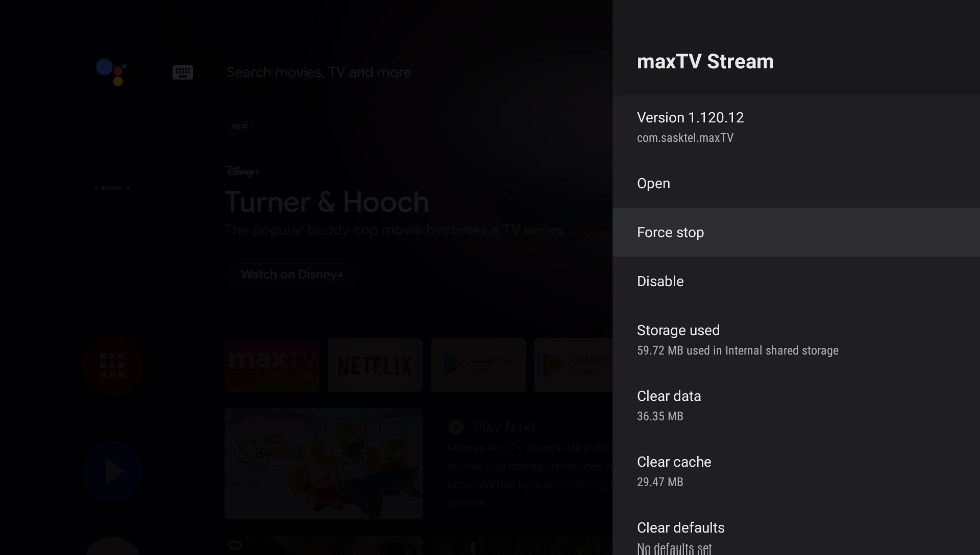Viewport: 980px width, 555px height.
Task: View Storage used details
Action: point(678,330)
